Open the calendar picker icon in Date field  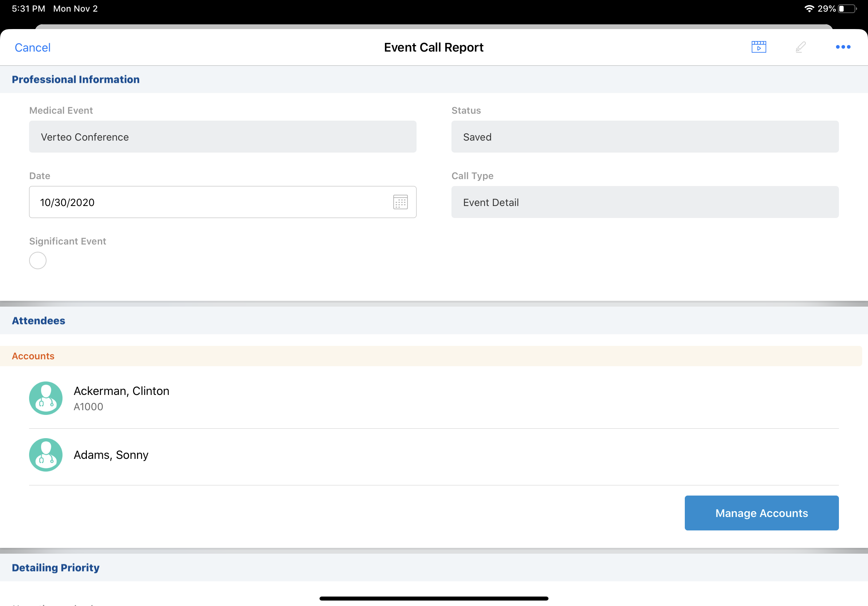[400, 202]
